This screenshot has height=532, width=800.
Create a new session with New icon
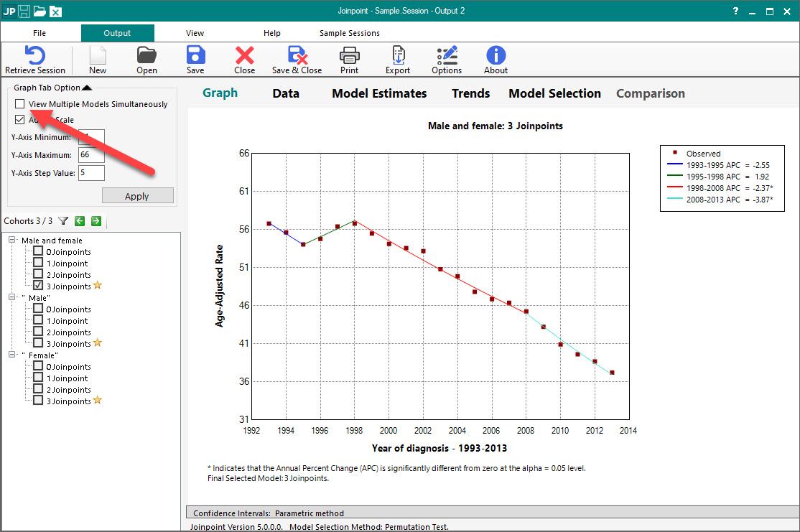[98, 55]
